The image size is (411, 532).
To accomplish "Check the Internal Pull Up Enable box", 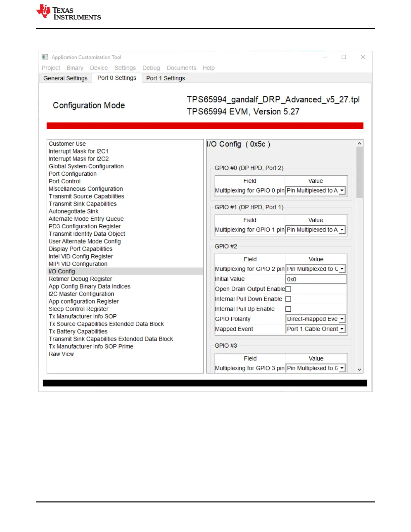I will coord(288,309).
